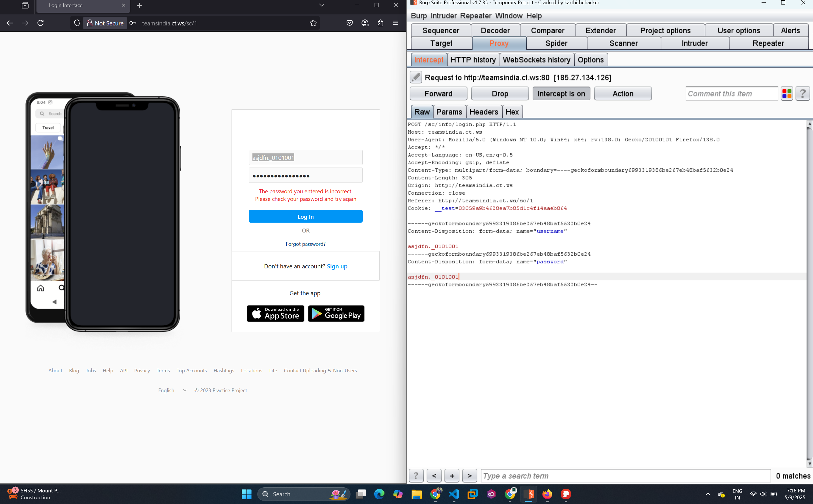Image resolution: width=813 pixels, height=504 pixels.
Task: Open File Explorer from taskbar
Action: [416, 494]
